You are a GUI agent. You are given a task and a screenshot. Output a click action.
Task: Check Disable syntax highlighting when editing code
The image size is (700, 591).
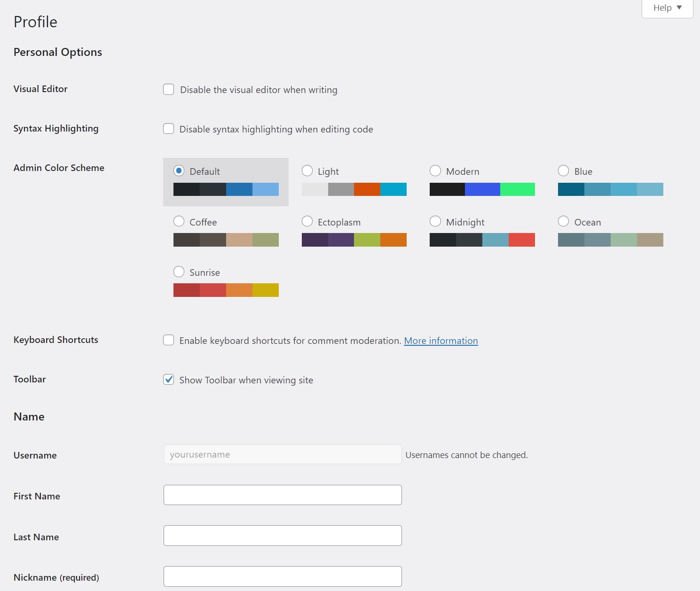[x=168, y=129]
